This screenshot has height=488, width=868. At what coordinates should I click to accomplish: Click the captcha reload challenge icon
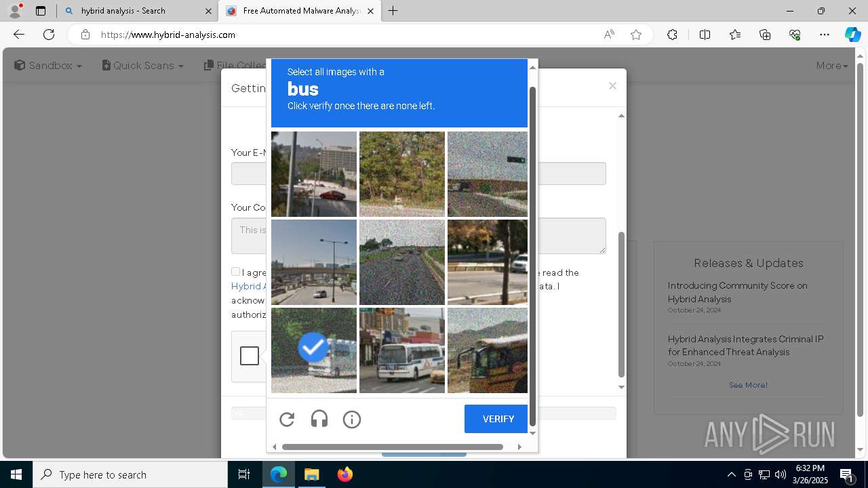point(287,420)
